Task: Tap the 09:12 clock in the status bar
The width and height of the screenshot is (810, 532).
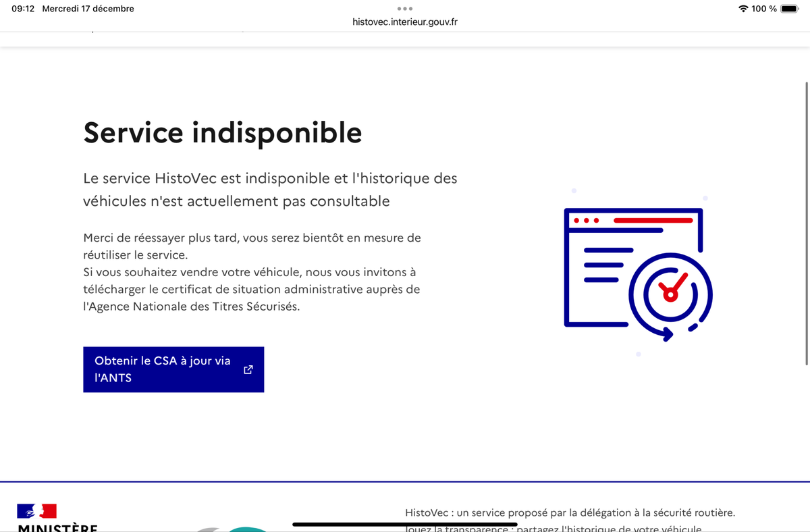Action: click(23, 9)
